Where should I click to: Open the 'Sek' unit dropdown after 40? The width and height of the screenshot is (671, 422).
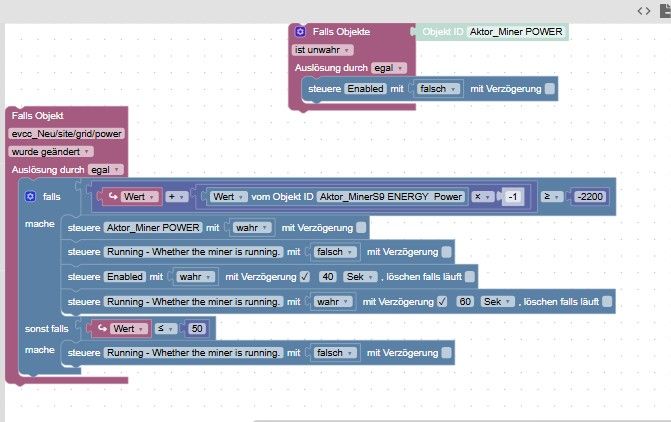click(x=360, y=276)
